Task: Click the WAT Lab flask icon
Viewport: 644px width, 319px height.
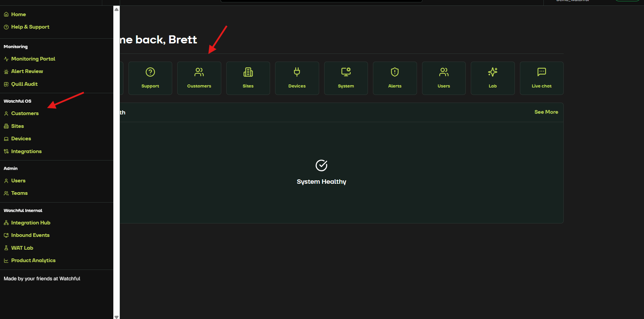Action: [6, 248]
